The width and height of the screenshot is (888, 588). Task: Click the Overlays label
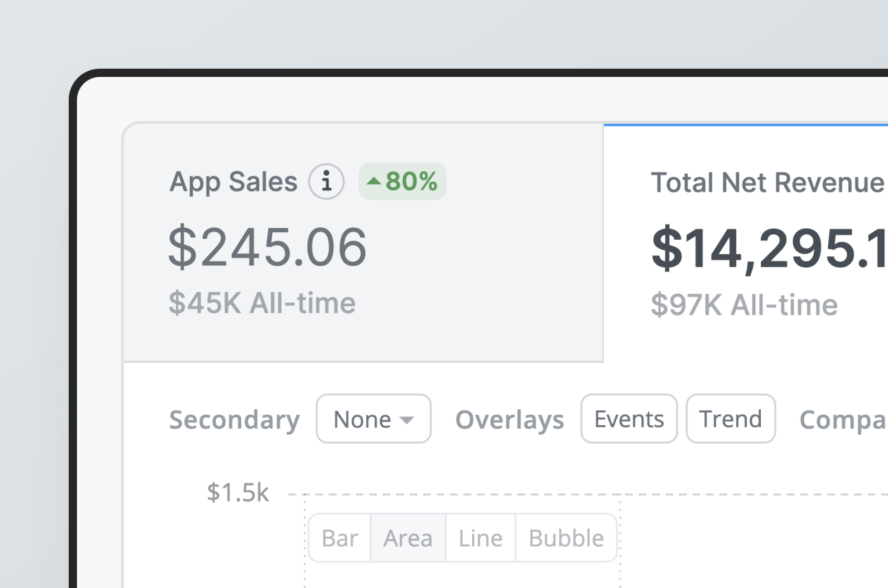(509, 420)
